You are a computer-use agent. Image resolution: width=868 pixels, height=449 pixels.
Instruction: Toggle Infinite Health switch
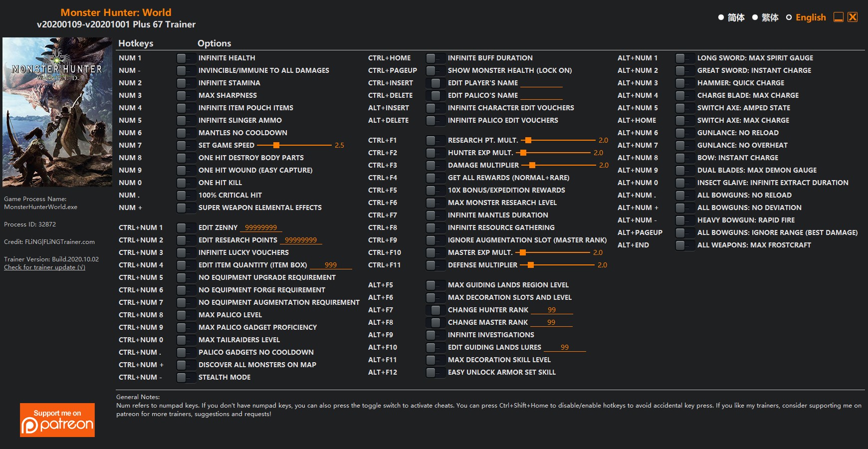186,58
